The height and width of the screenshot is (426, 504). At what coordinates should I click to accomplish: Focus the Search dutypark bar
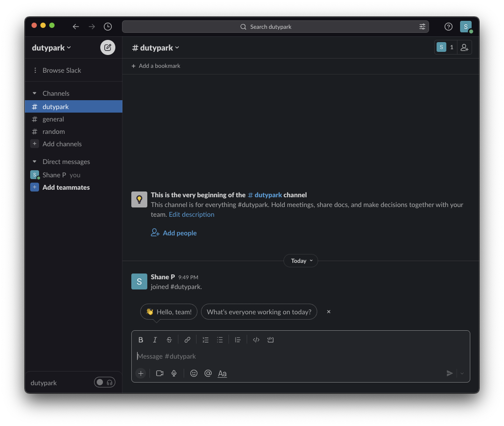(276, 27)
